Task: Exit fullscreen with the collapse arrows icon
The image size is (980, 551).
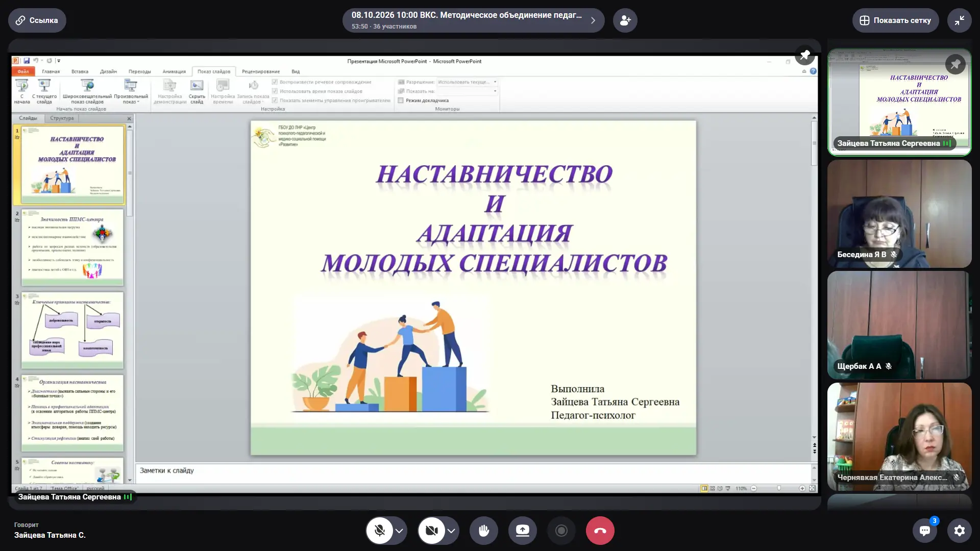Action: click(960, 20)
